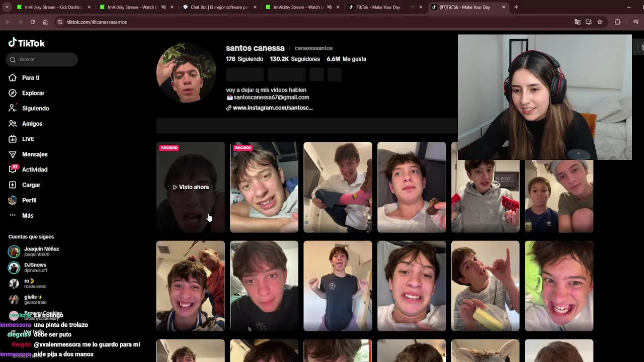View the 178 Siguiendo list
The image size is (644, 362).
[245, 59]
